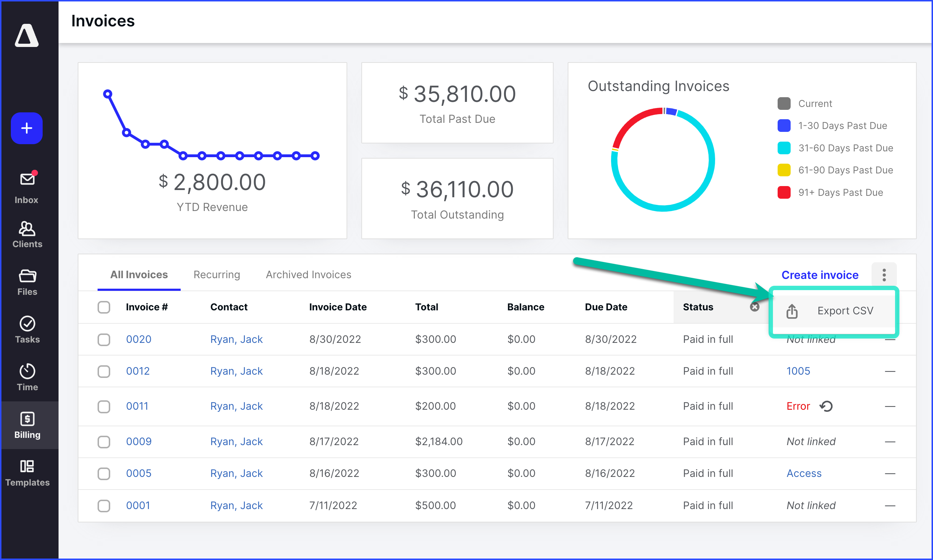Check the checkbox for invoice 0020

point(103,339)
